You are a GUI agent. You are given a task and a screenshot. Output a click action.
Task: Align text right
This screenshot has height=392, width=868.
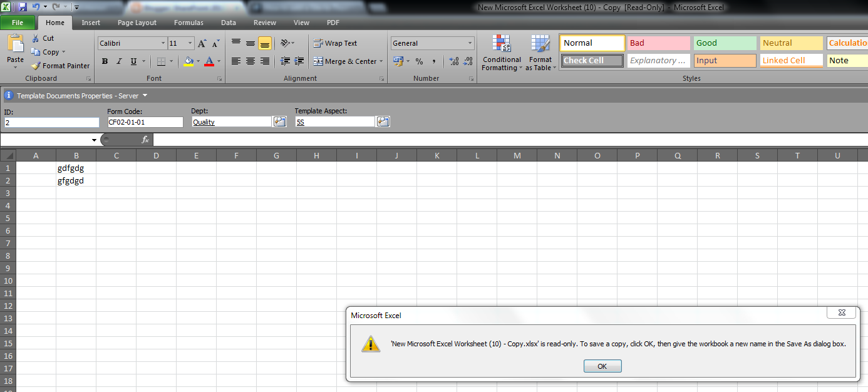265,61
